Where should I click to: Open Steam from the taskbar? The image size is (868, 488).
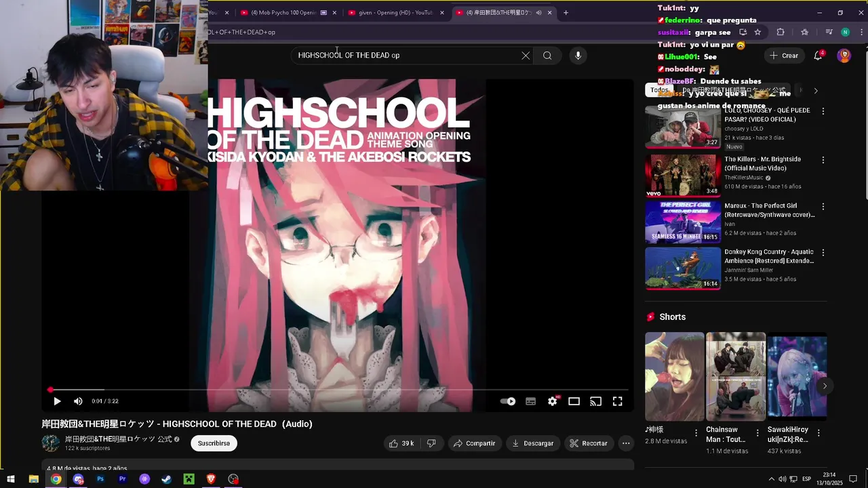(166, 479)
